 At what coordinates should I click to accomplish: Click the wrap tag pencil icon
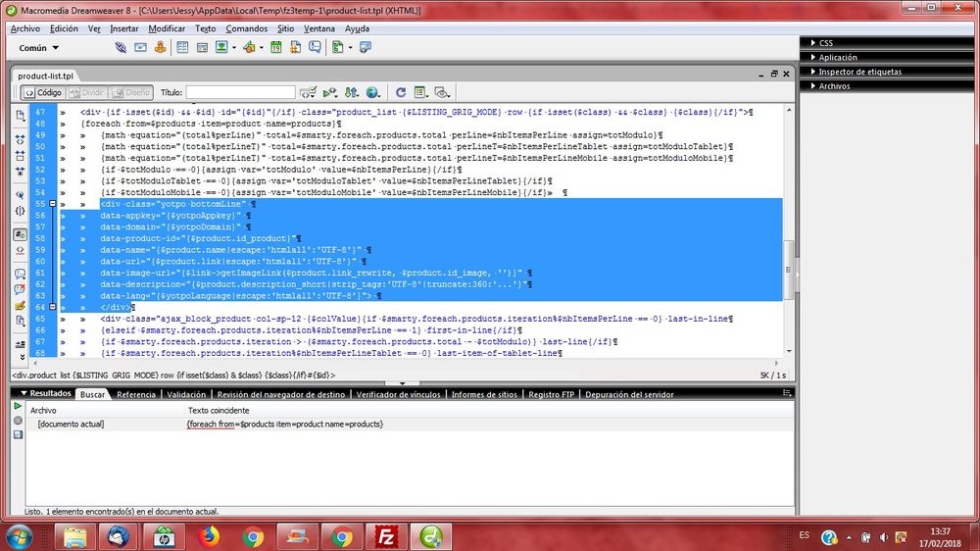coord(20,306)
